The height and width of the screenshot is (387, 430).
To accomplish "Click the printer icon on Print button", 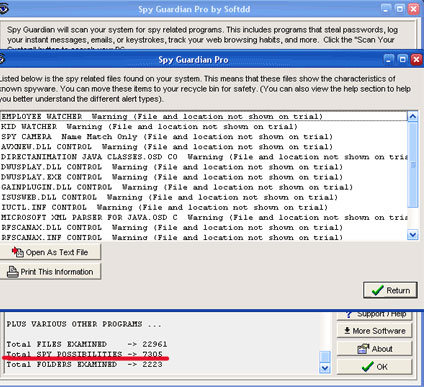I will [13, 272].
